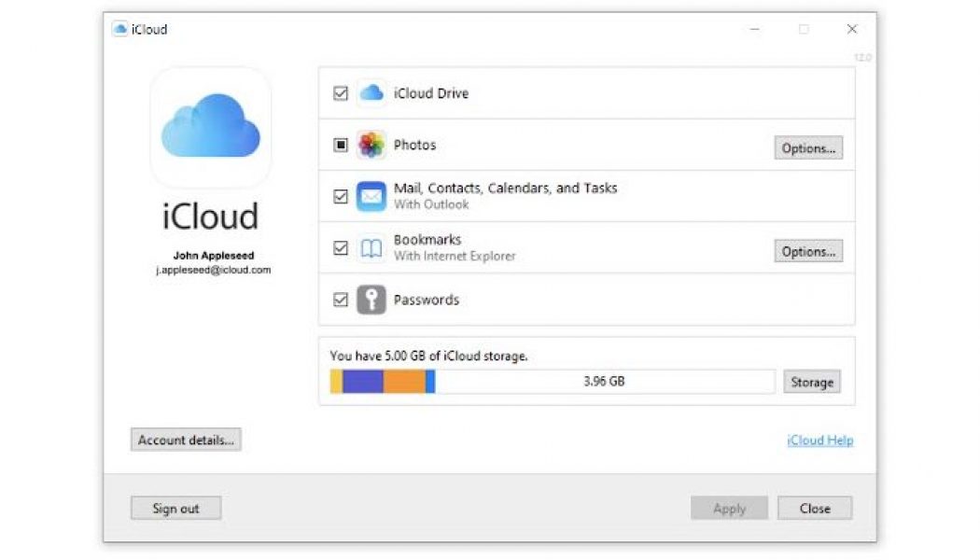Image resolution: width=980 pixels, height=560 pixels.
Task: Click the iCloud icon in the title bar
Action: (119, 29)
